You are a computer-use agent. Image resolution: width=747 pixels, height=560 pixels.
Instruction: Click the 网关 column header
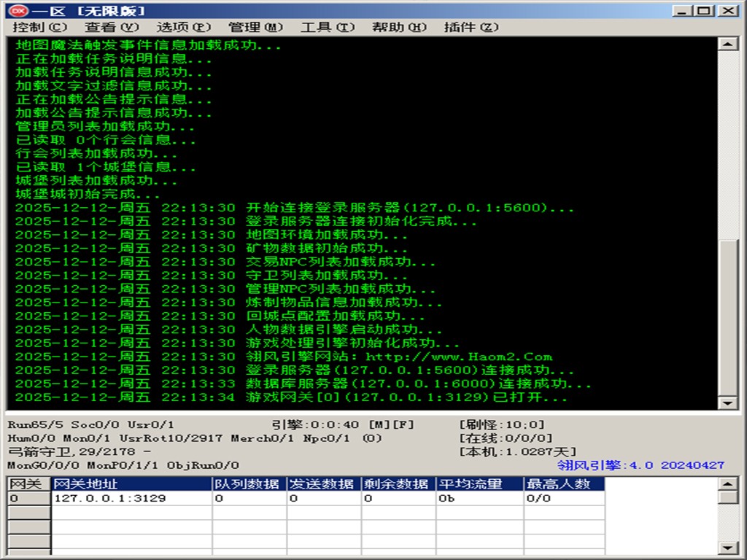point(29,484)
